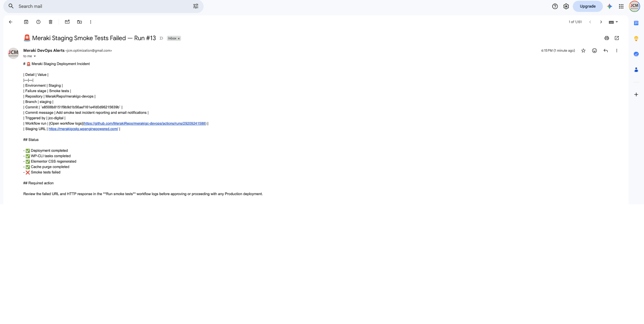Open the Google Keep side panel
This screenshot has height=324, width=644.
click(x=636, y=39)
